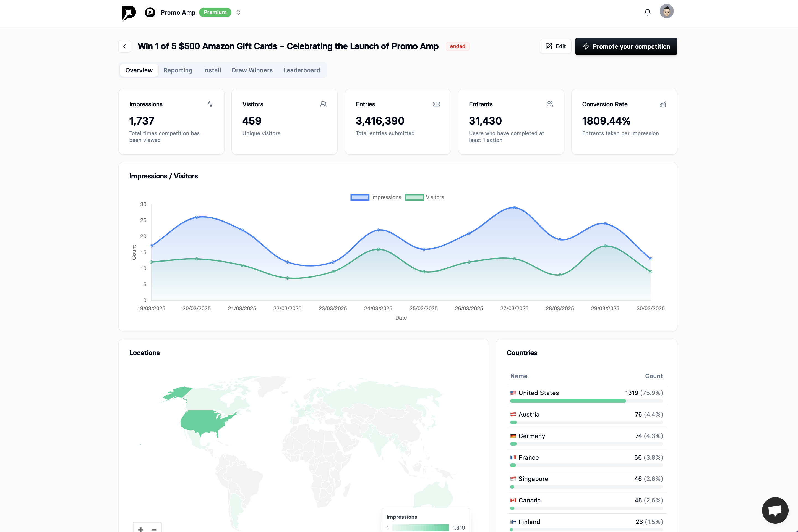This screenshot has height=532, width=798.
Task: Go back using the chevron button
Action: coord(125,46)
